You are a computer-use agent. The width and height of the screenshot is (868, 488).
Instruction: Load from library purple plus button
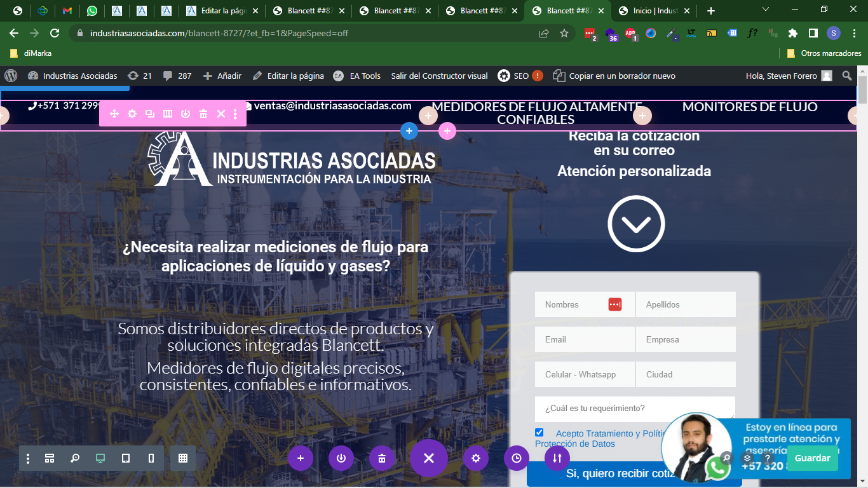(301, 458)
